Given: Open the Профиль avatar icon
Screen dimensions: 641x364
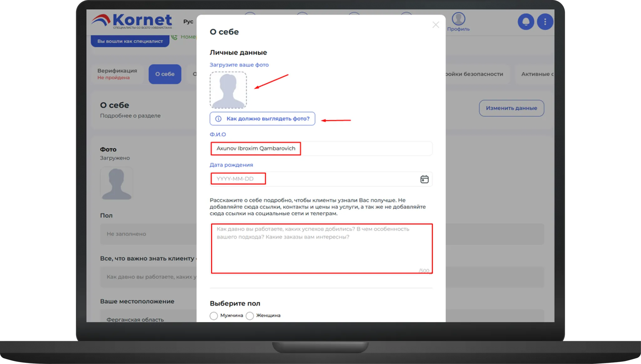Looking at the screenshot, I should [458, 19].
